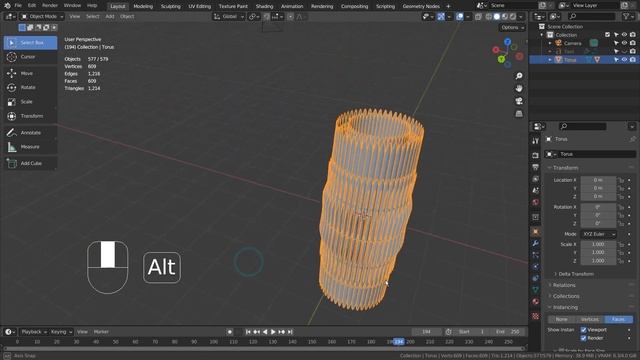Select wireframe viewport shading mode

pos(489,17)
